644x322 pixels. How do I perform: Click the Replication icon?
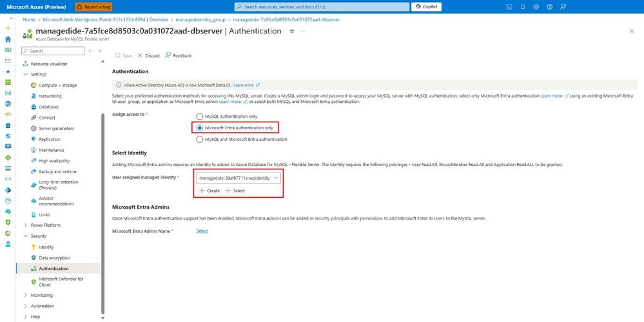[x=34, y=139]
